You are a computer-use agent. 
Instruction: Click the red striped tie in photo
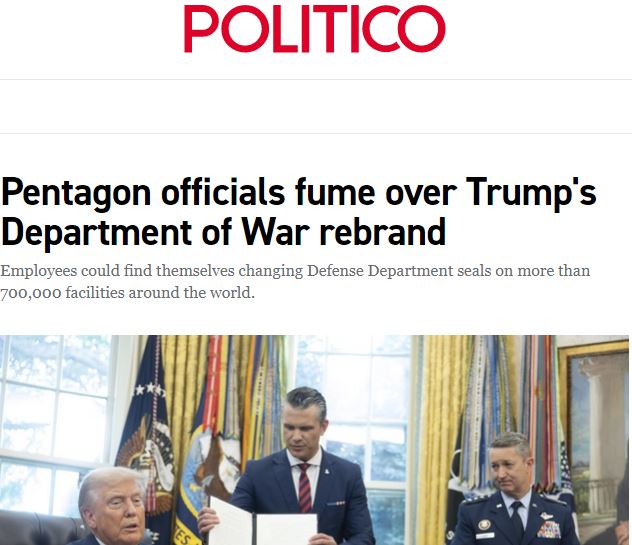click(x=304, y=487)
